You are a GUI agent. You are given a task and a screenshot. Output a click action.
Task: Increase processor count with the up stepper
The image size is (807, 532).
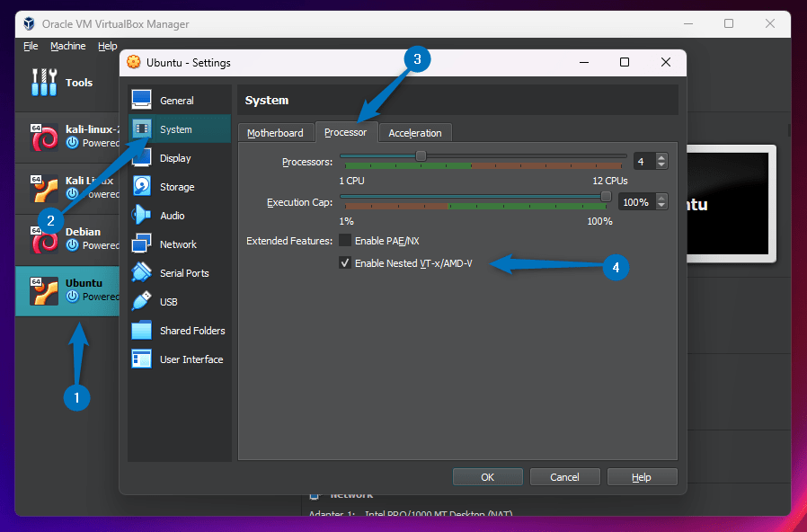click(x=662, y=155)
